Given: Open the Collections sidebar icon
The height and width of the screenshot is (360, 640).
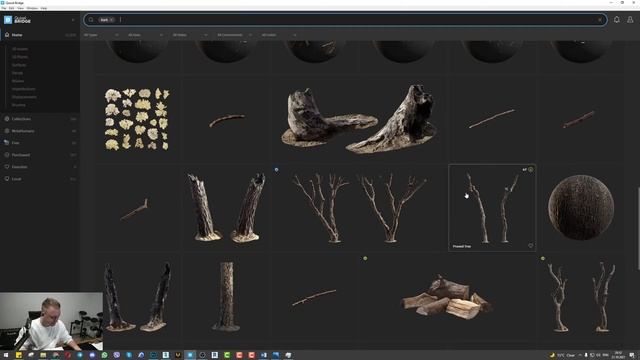Looking at the screenshot, I should tap(7, 119).
